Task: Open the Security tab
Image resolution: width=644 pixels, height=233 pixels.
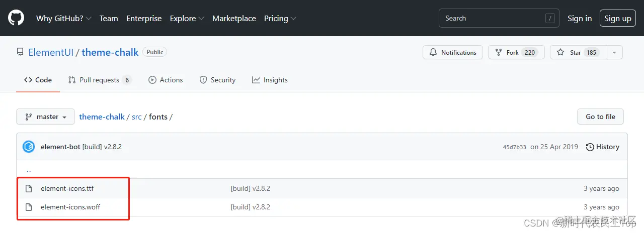Action: 217,80
